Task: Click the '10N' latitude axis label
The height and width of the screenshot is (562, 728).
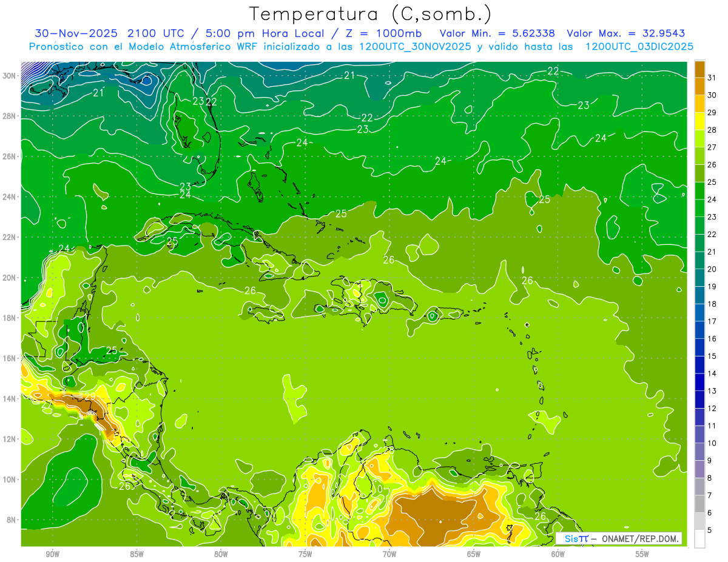Action: tap(10, 480)
